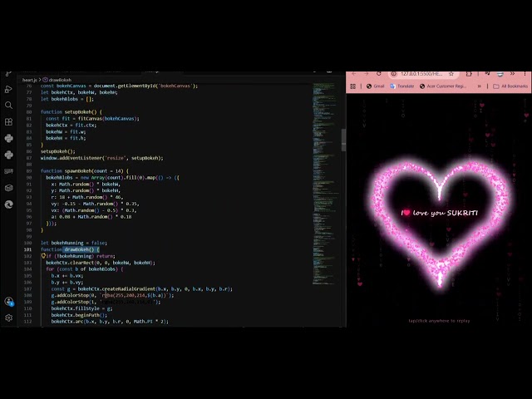
Task: Open the Accounts icon with notification badge
Action: (x=9, y=301)
